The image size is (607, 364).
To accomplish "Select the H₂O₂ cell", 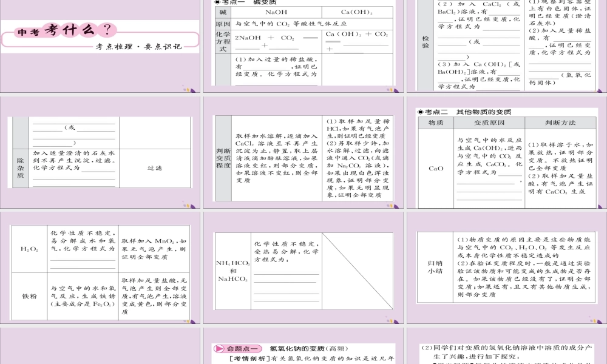I will point(29,249).
